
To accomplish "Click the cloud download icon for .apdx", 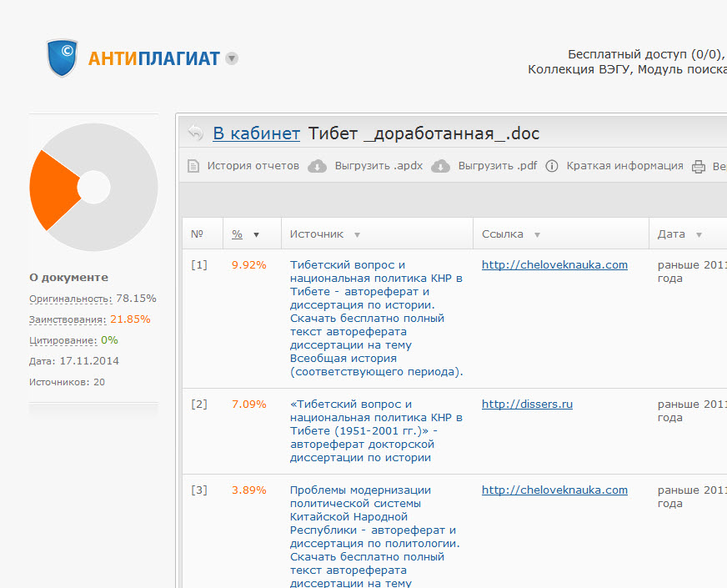I will coord(317,165).
